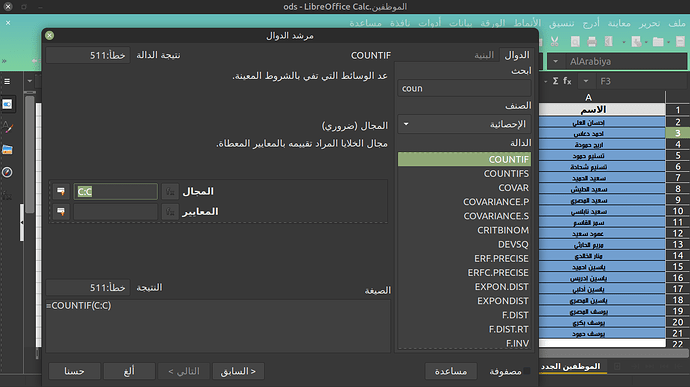
Task: Open the Name Box F3 dropdown arrow
Action: point(586,81)
